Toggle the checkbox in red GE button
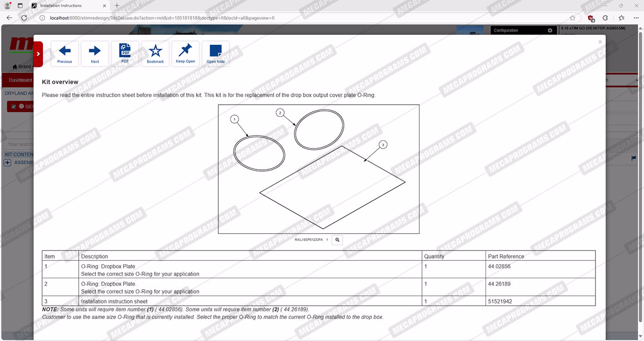Image resolution: width=644 pixels, height=341 pixels. [x=14, y=107]
